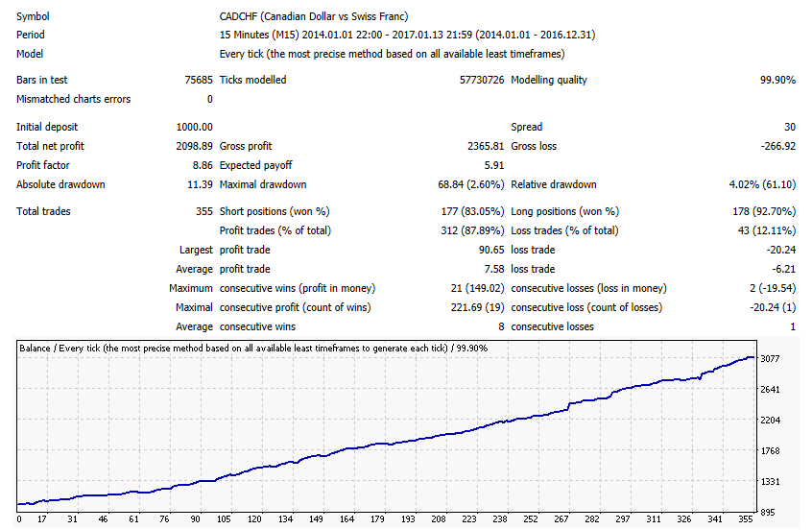Click the Gross loss value -266.92
Viewport: 812px width, 530px height.
coord(777,146)
